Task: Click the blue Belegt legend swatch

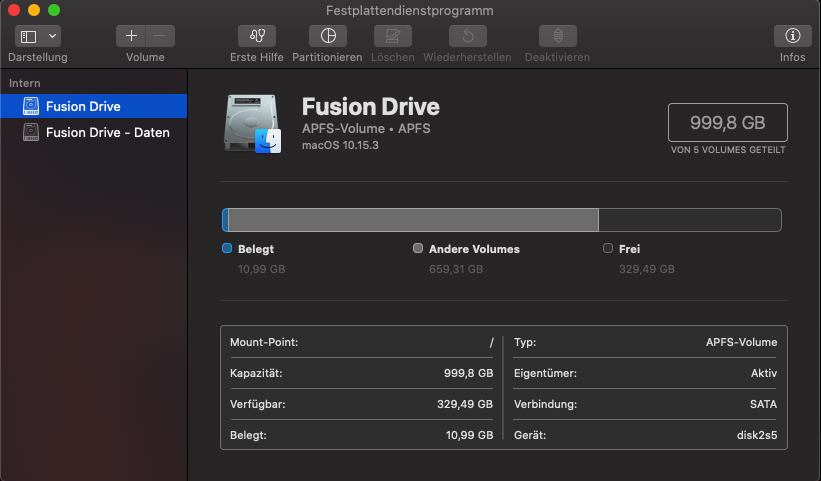Action: pos(227,249)
